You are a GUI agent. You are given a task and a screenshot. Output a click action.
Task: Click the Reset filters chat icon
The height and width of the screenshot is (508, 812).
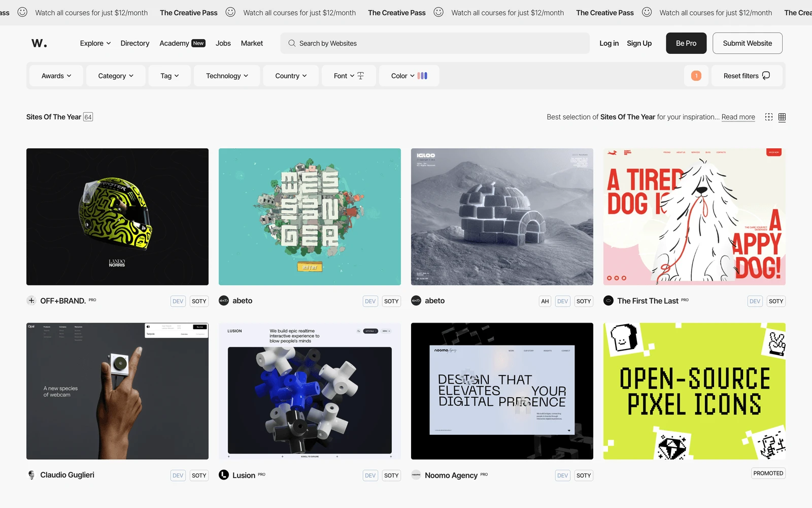(766, 76)
